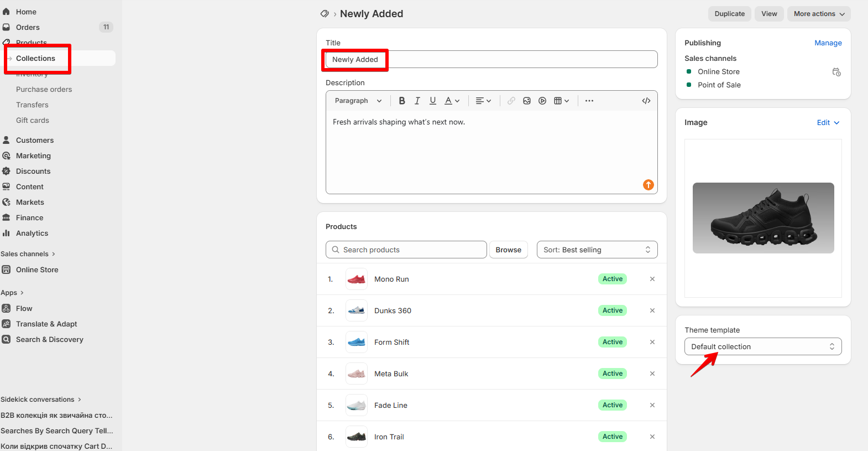Viewport: 868px width, 451px height.
Task: Click the Discounts icon
Action: pyautogui.click(x=6, y=171)
